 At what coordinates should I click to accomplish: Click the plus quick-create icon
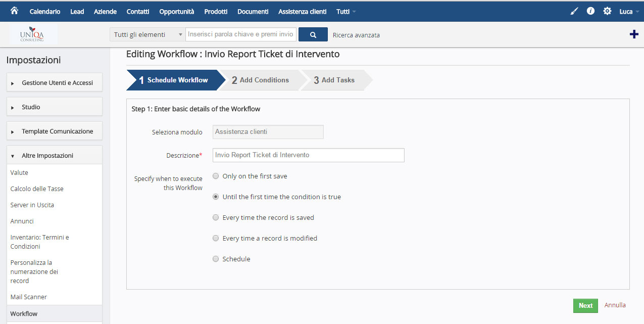(634, 34)
